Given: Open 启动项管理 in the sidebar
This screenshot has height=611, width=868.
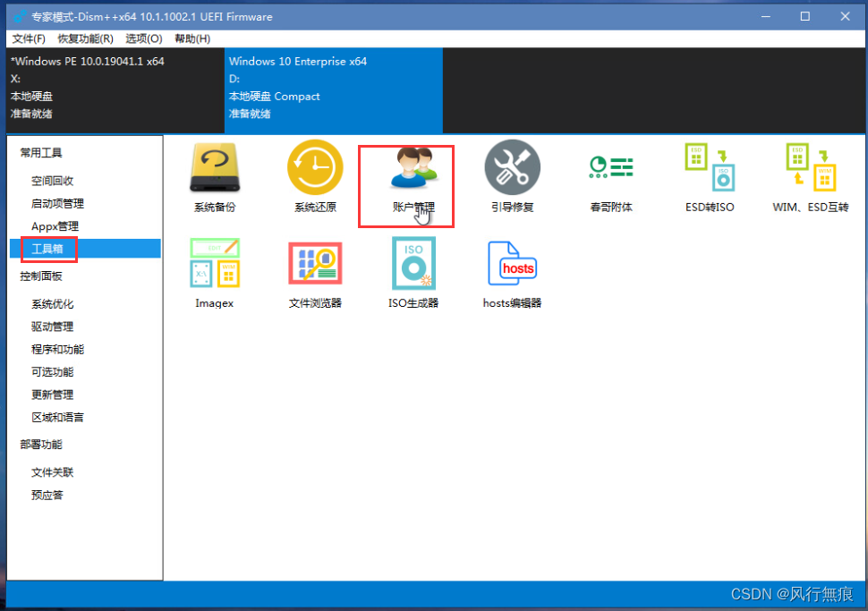Looking at the screenshot, I should (57, 204).
